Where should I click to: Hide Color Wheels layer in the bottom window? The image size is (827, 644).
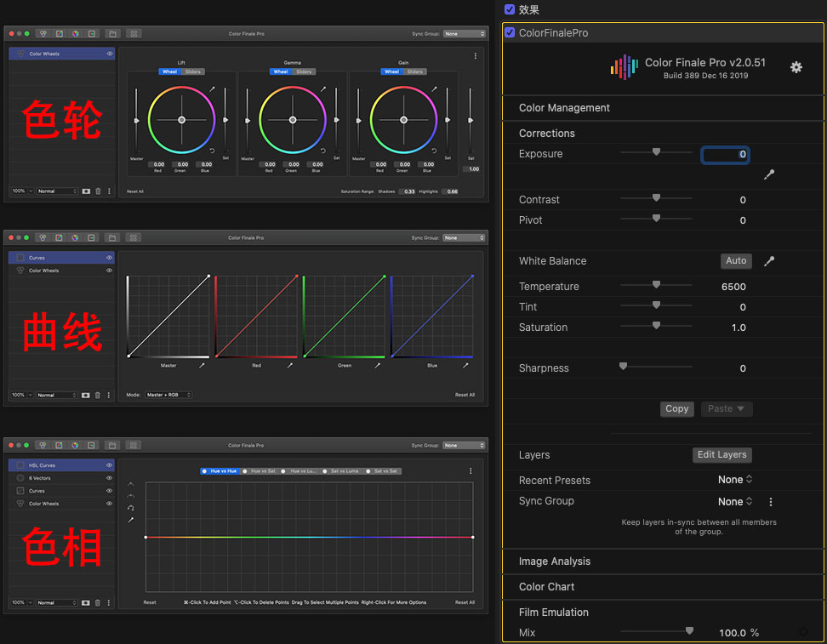point(109,504)
